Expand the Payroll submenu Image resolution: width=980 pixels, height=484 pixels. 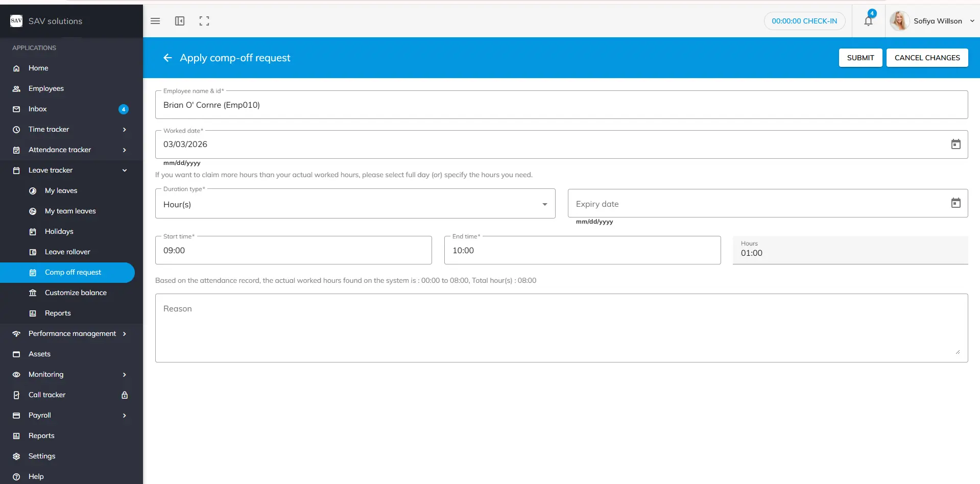(x=125, y=415)
